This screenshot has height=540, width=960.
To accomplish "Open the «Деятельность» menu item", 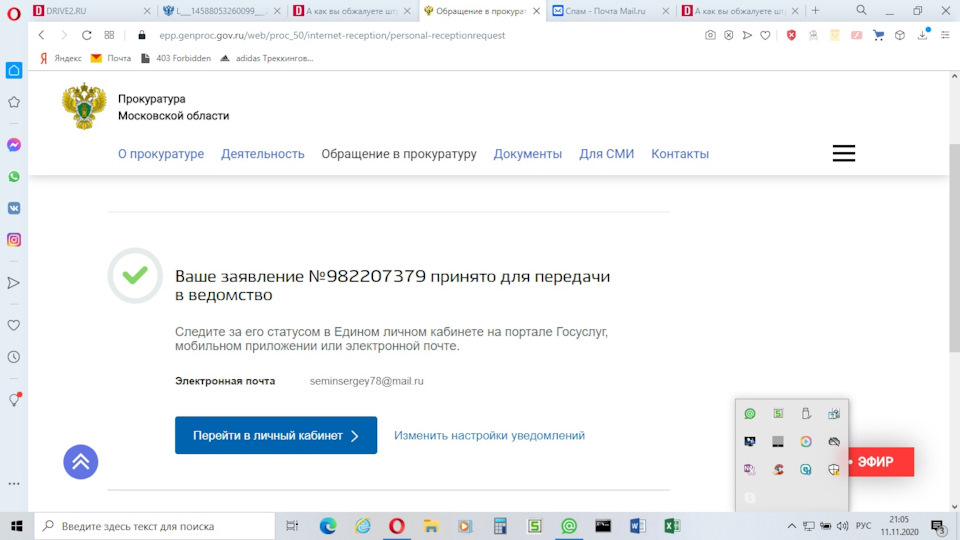I will 262,154.
